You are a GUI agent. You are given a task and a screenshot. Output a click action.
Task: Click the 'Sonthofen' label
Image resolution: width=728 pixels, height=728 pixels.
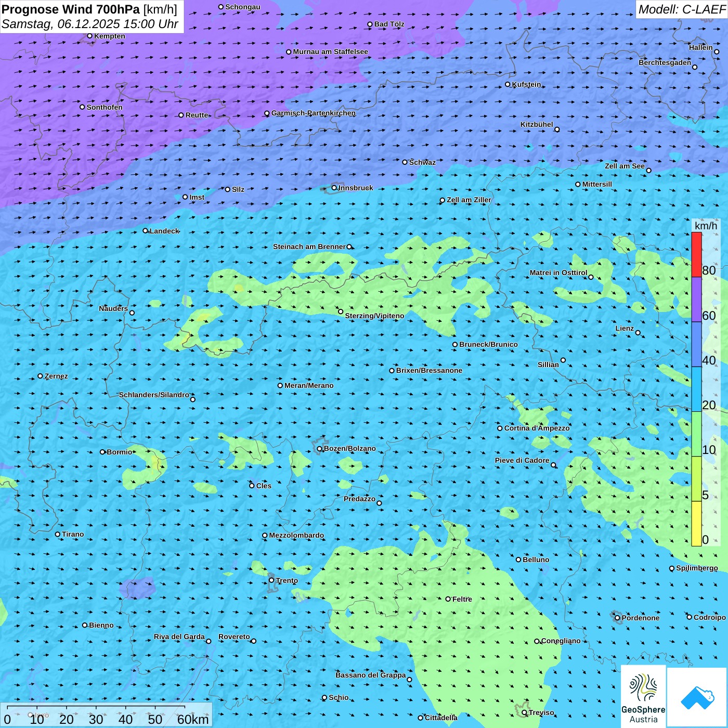[105, 107]
